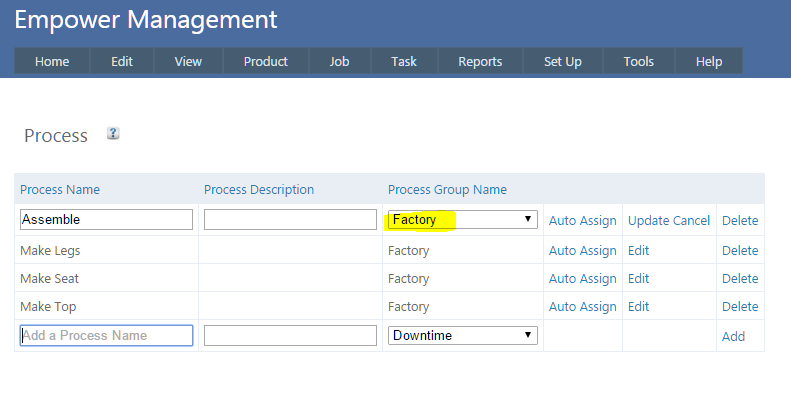This screenshot has height=402, width=791.
Task: Expand the Downtime process group dropdown
Action: (x=463, y=336)
